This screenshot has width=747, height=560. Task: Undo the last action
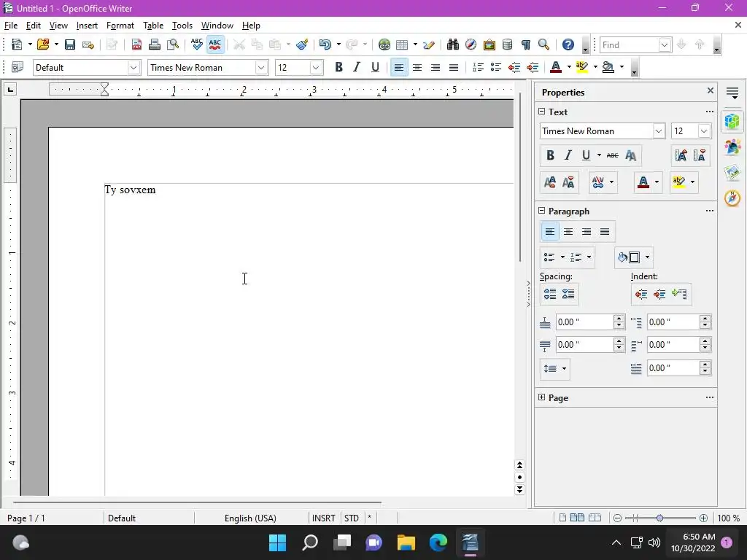coord(325,44)
